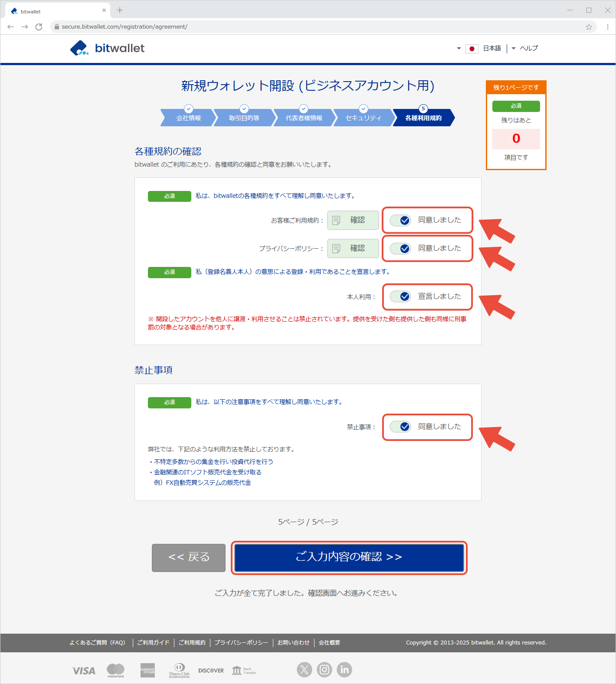Click the Japan flag icon
This screenshot has height=684, width=616.
tap(472, 49)
